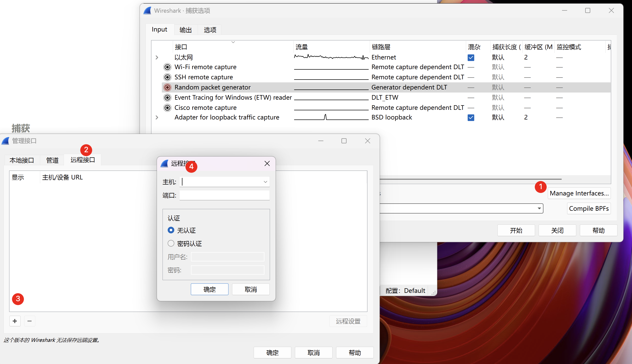Maximize the 管理接口 window
The height and width of the screenshot is (364, 632).
(344, 141)
